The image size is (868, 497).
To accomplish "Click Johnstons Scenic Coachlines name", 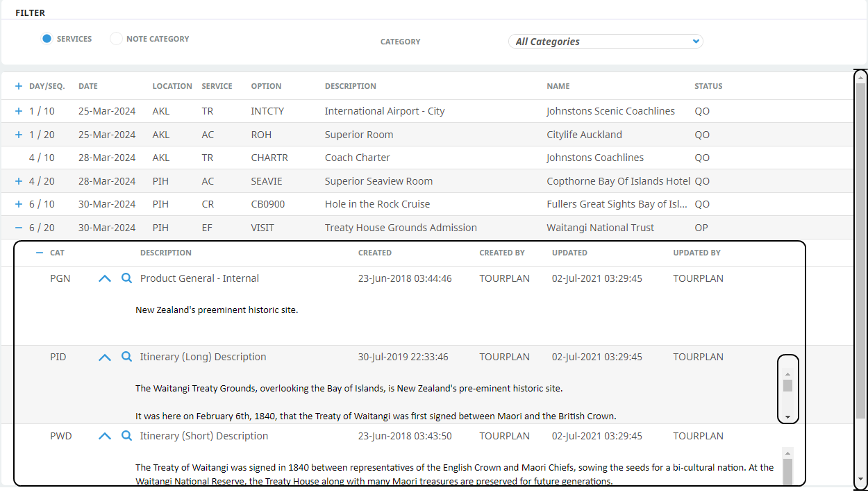I will 610,111.
